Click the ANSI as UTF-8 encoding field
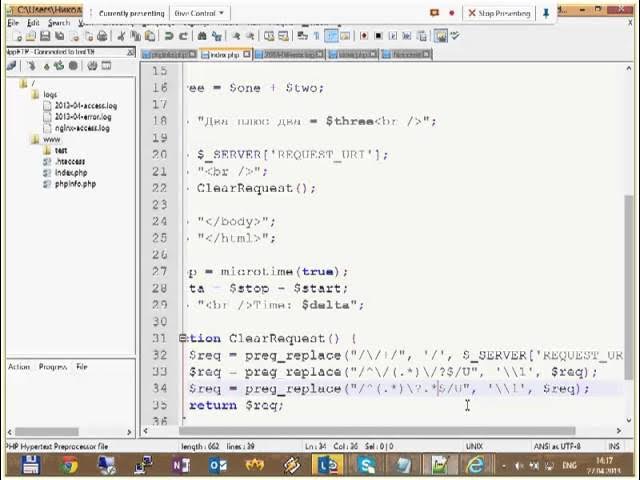Viewport: 640px width, 480px height. 557,446
